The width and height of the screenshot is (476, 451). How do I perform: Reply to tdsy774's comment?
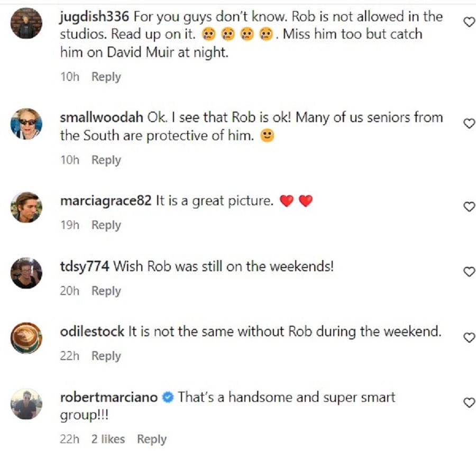tap(106, 291)
